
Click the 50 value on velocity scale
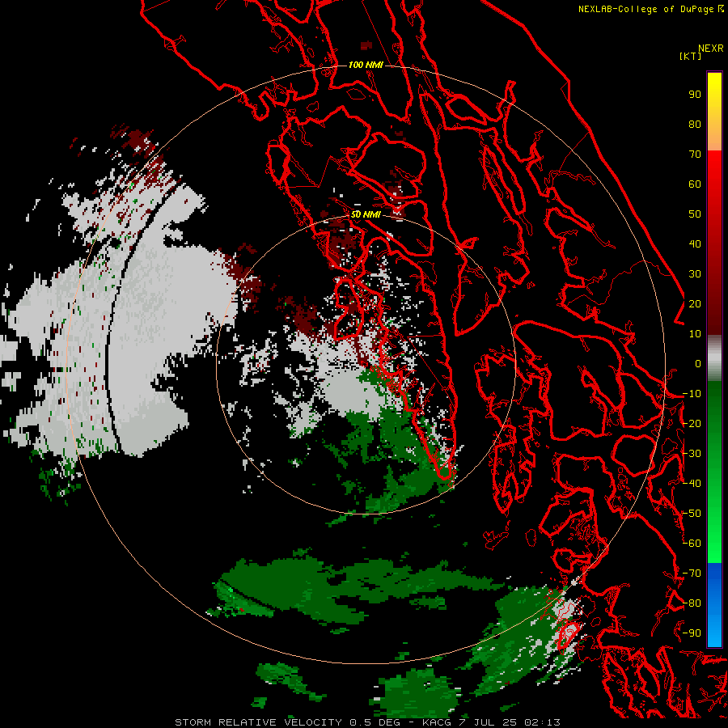tap(695, 214)
